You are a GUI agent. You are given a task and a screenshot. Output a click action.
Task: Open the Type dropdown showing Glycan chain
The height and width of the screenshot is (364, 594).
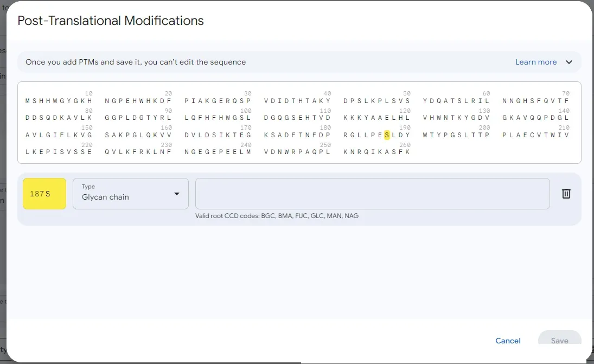point(131,194)
